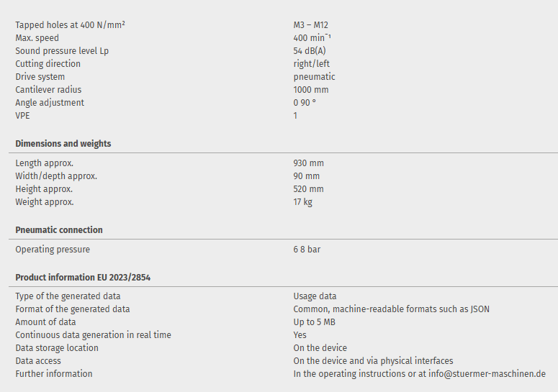Click the 'M3 – M12' value
The image size is (558, 392).
(x=311, y=25)
